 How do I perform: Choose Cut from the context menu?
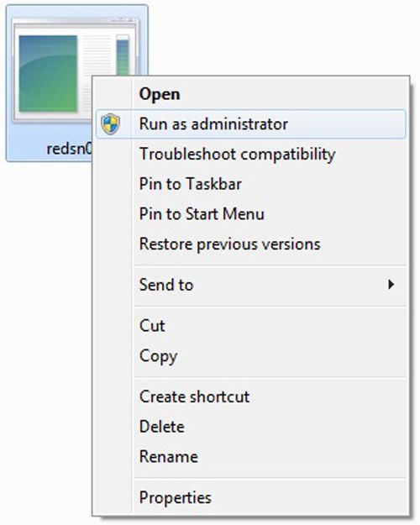click(250, 326)
